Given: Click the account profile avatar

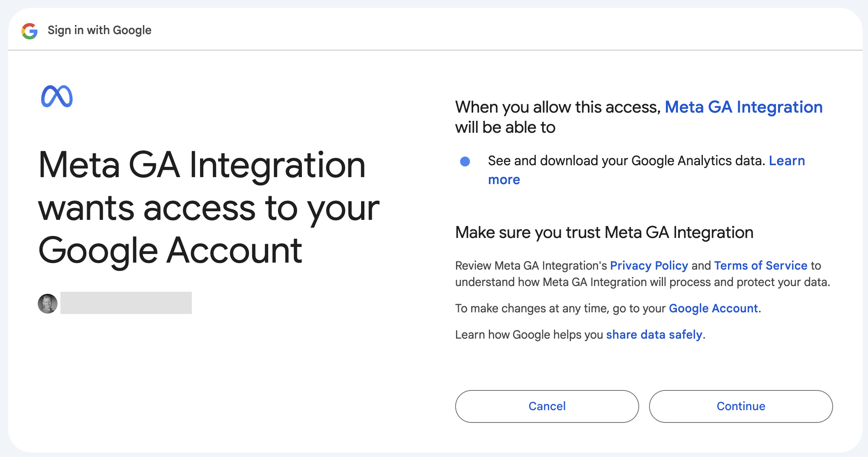Looking at the screenshot, I should 48,304.
